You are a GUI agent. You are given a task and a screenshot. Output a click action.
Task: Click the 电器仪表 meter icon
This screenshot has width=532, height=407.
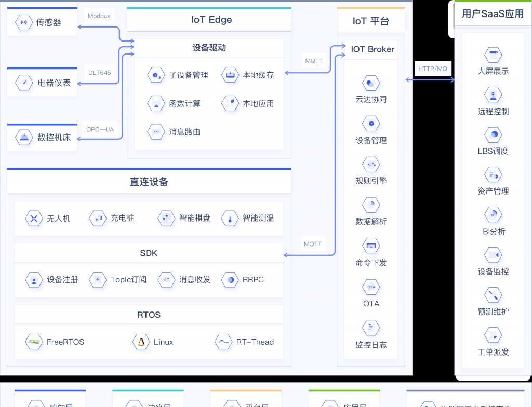coord(24,83)
